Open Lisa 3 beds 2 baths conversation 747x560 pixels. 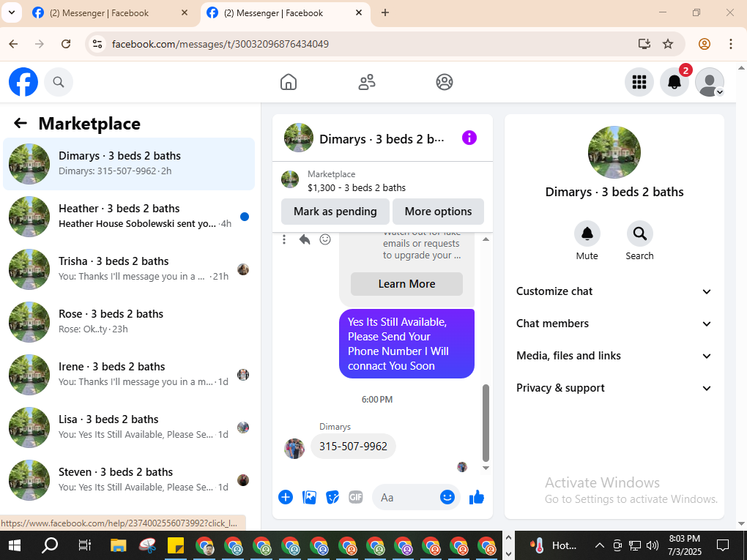click(129, 428)
